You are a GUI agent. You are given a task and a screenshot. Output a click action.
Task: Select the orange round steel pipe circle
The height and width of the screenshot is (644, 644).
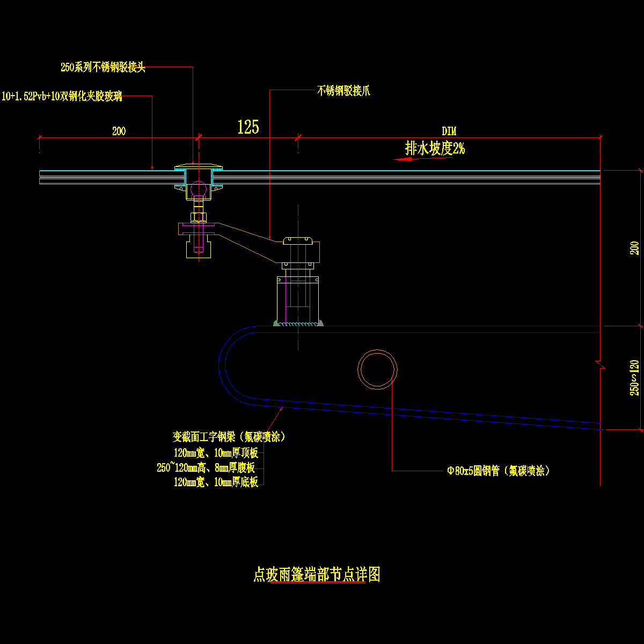[x=378, y=370]
